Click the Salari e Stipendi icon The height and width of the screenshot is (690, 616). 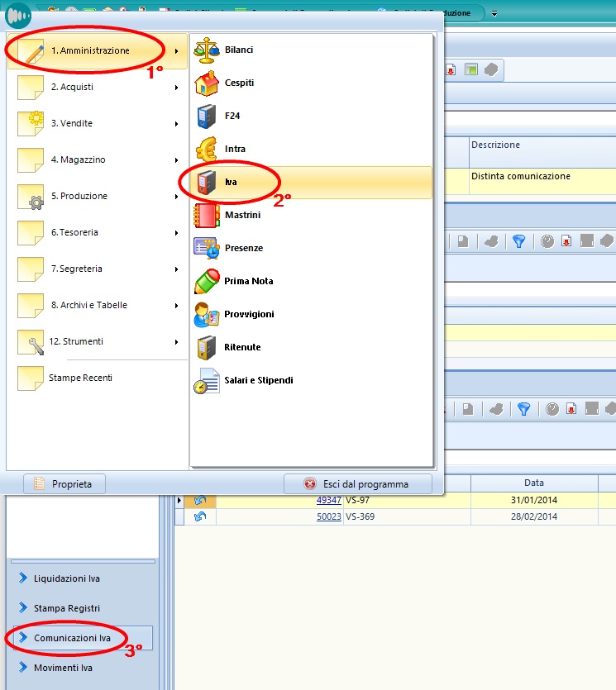[x=205, y=380]
